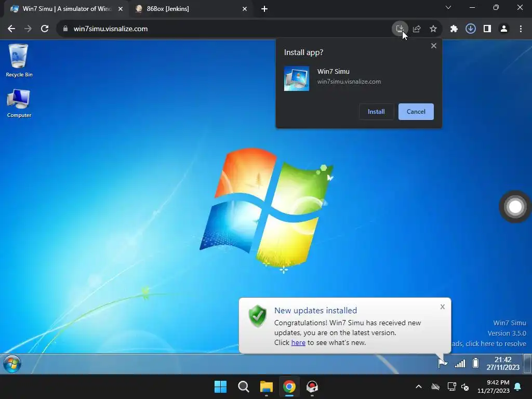Click the Chrome icon in the taskbar
Viewport: 532px width, 399px height.
[x=289, y=387]
